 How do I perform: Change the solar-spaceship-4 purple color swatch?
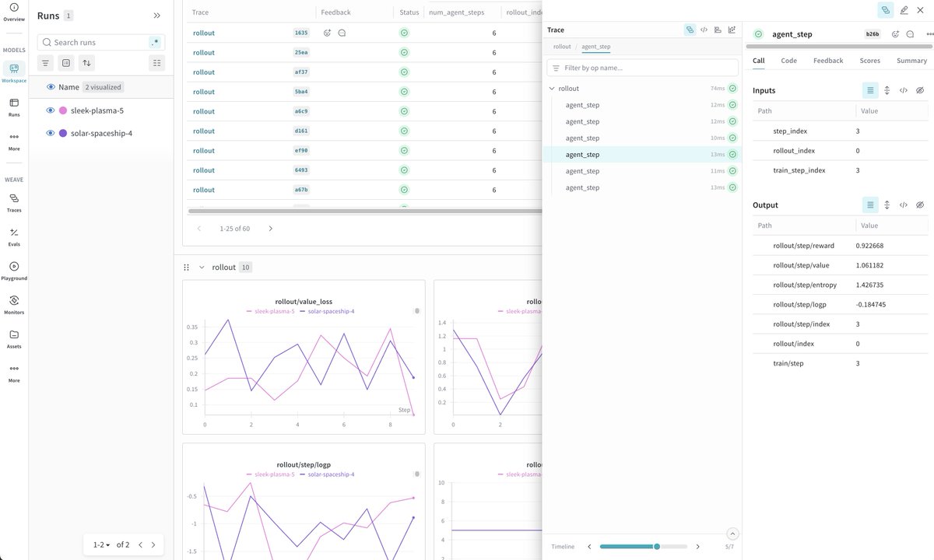pyautogui.click(x=63, y=133)
